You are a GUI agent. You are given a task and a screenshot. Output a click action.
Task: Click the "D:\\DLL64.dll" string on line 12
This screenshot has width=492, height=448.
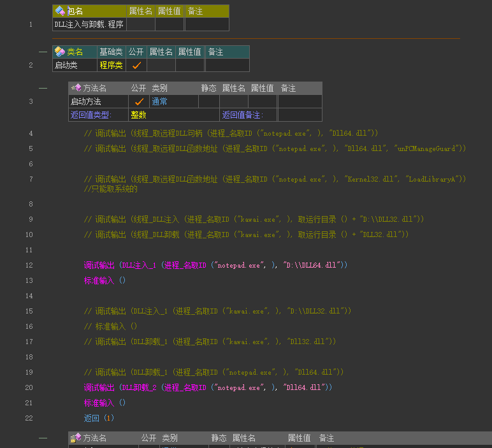point(312,265)
